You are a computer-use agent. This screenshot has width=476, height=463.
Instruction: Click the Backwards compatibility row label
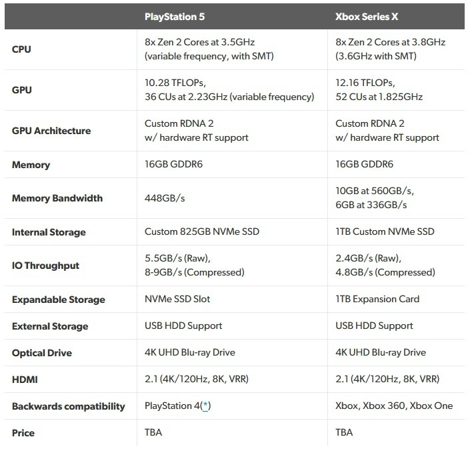click(68, 406)
